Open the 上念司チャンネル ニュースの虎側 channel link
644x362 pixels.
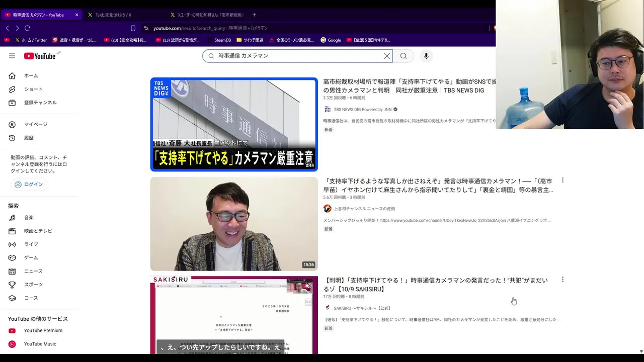tap(364, 209)
